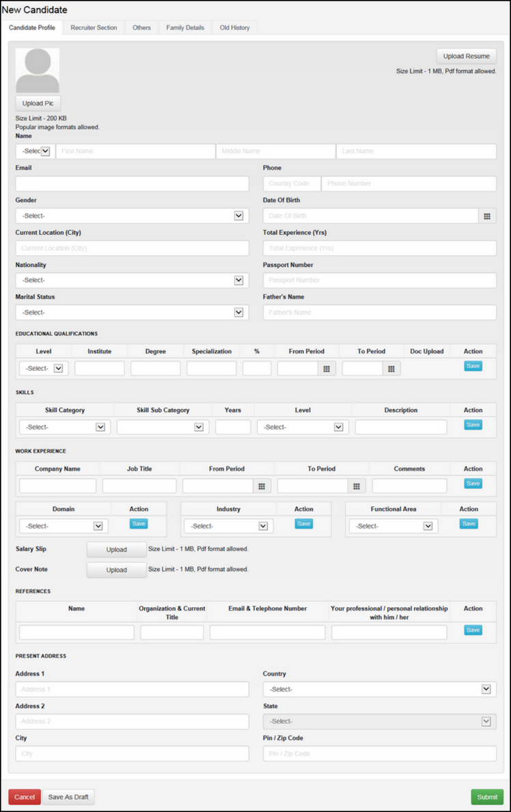Expand the Skill Category dropdown
The width and height of the screenshot is (511, 812).
point(65,428)
